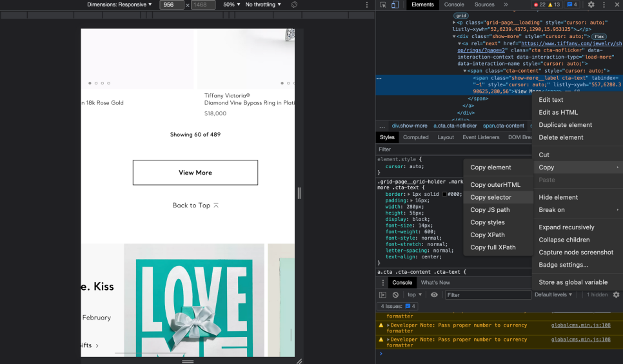Open the 50% zoom dropdown
The width and height of the screenshot is (623, 364).
point(232,5)
